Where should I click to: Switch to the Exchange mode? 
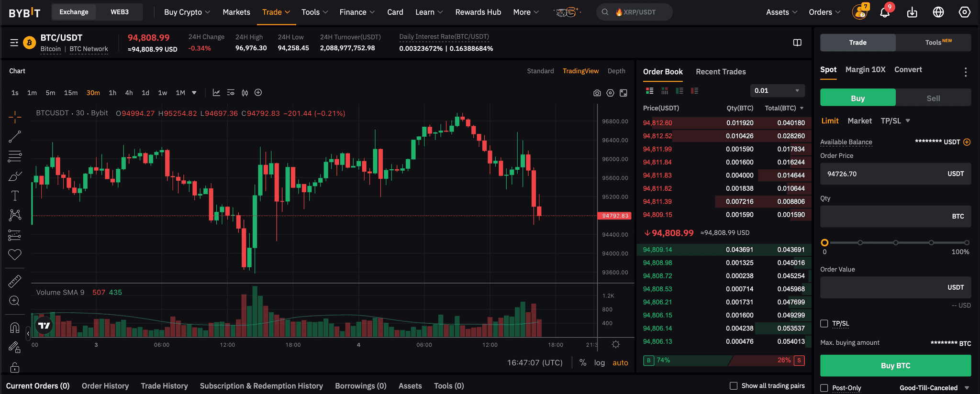click(74, 12)
